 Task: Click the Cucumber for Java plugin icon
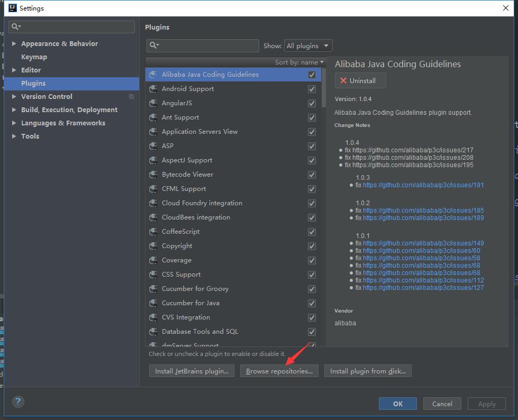tap(153, 303)
